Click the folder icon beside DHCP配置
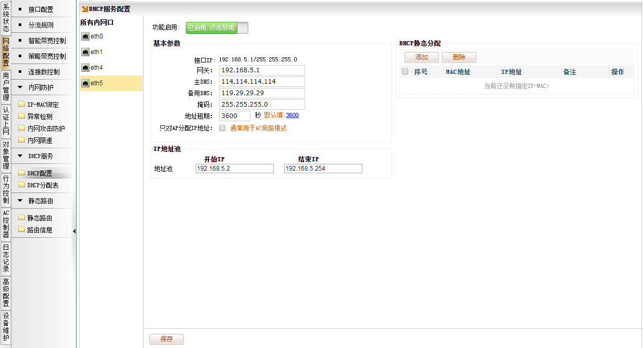 21,173
